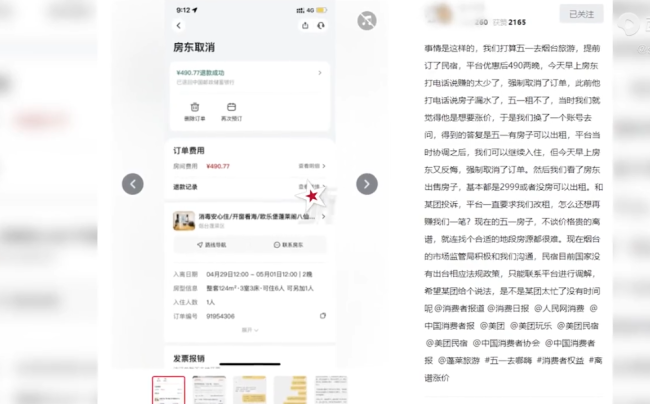Open customer service headset icon
The height and width of the screenshot is (404, 650).
coord(322,26)
